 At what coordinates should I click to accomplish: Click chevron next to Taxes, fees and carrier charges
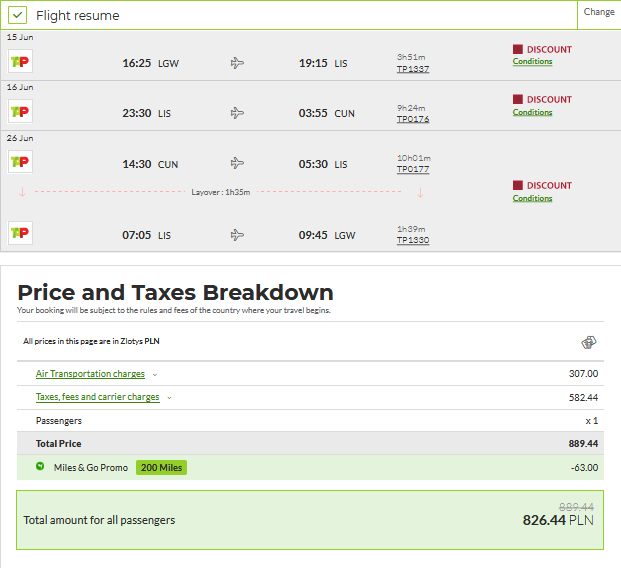[x=170, y=398]
